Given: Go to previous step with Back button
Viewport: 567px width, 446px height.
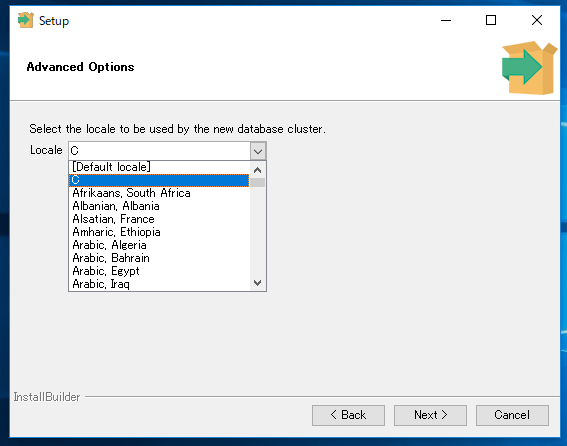Looking at the screenshot, I should (348, 415).
